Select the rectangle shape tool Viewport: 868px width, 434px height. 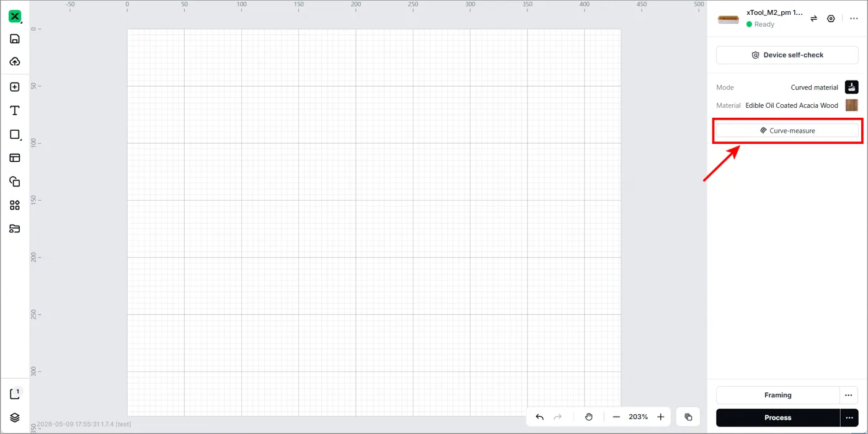point(15,135)
